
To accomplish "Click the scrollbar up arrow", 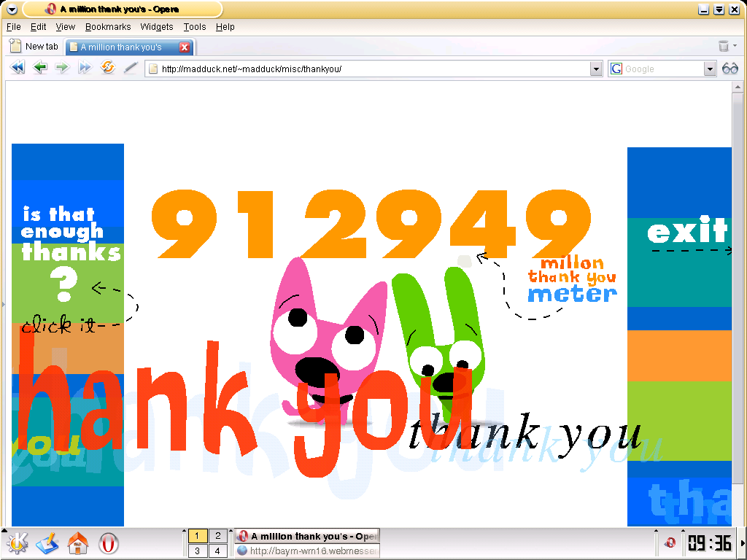I will tap(738, 87).
